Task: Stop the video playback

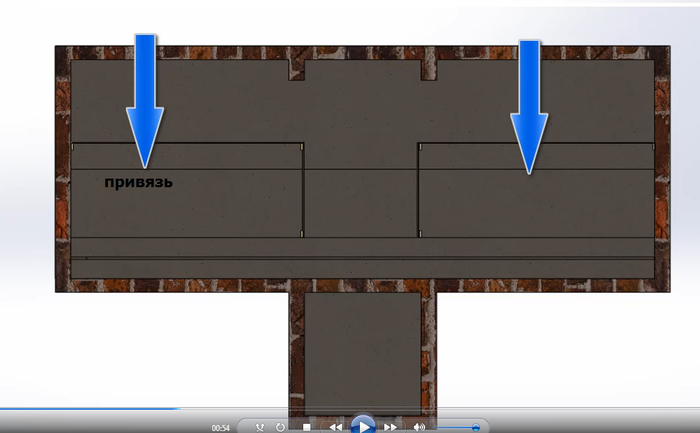Action: (x=308, y=427)
